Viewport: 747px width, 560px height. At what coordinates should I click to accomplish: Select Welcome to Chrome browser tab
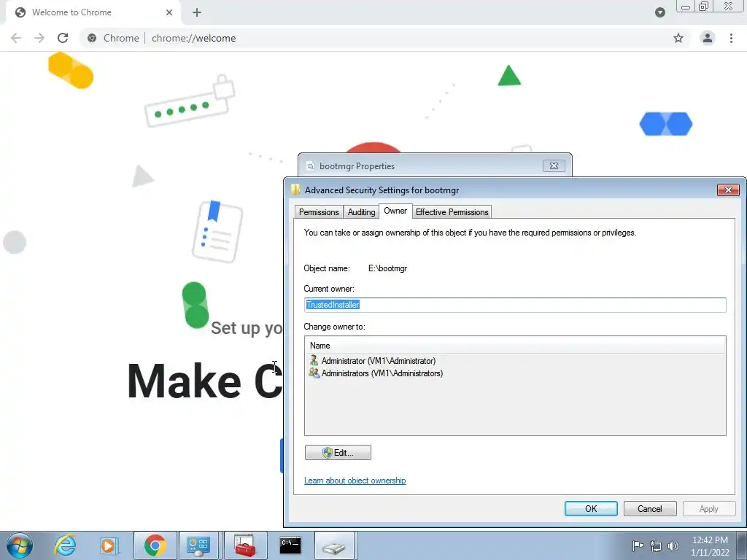(x=93, y=12)
